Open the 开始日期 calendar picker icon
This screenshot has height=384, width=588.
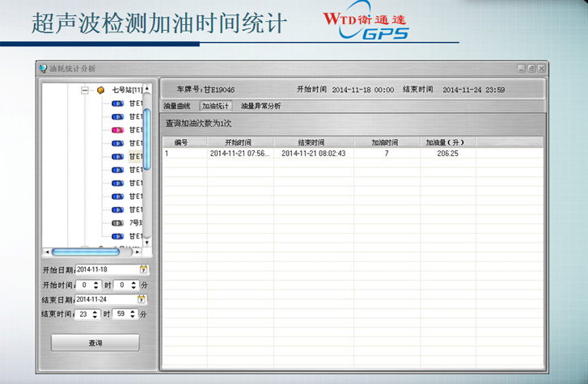[x=144, y=269]
